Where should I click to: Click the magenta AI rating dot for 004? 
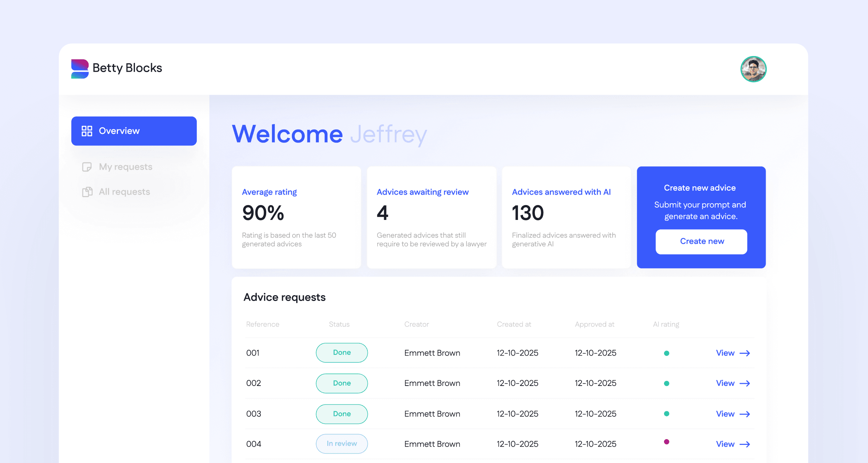coord(667,442)
